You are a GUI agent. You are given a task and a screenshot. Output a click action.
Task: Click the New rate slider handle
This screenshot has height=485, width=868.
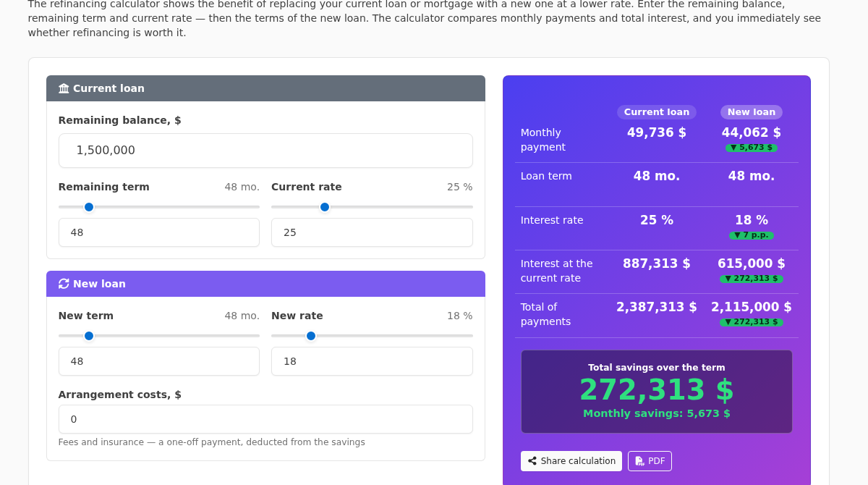pyautogui.click(x=311, y=336)
